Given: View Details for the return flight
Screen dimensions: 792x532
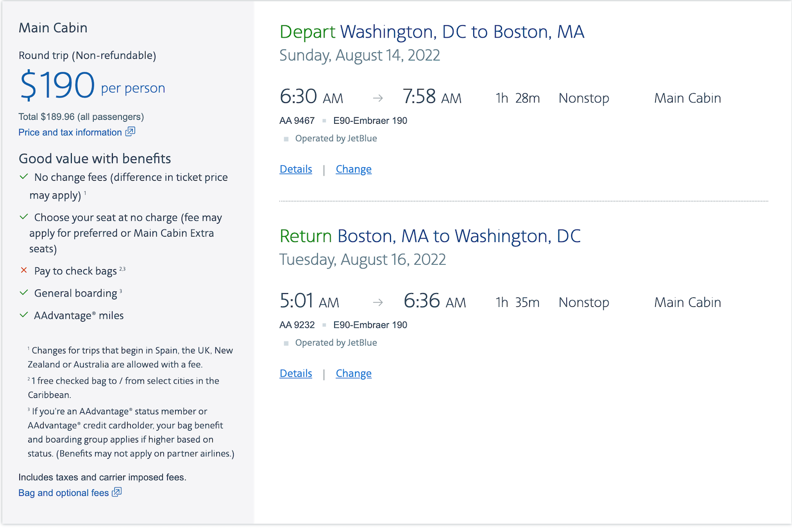Looking at the screenshot, I should (296, 373).
